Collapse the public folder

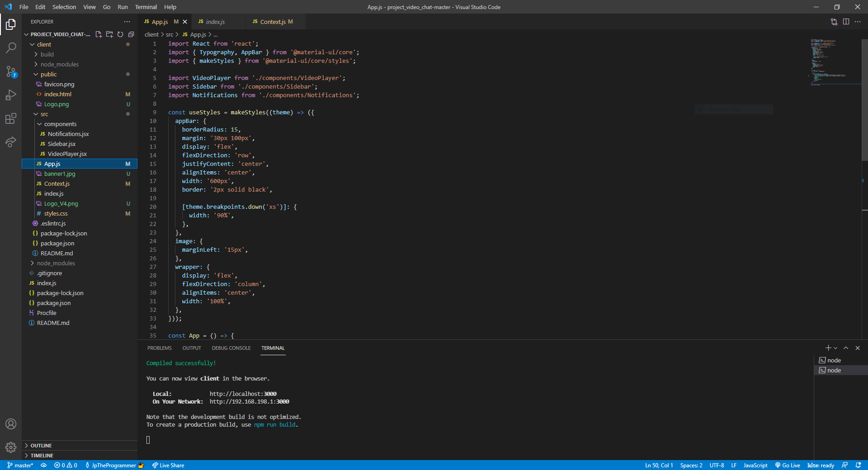(x=80, y=74)
